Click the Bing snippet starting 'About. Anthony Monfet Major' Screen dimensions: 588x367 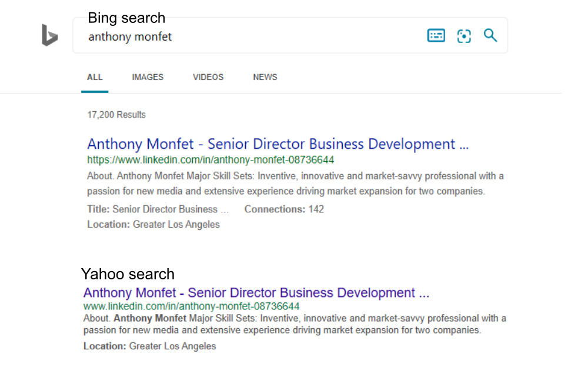coord(295,183)
